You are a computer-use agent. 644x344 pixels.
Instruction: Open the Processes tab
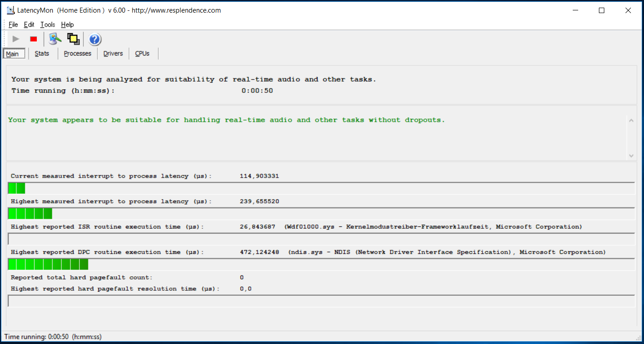78,54
